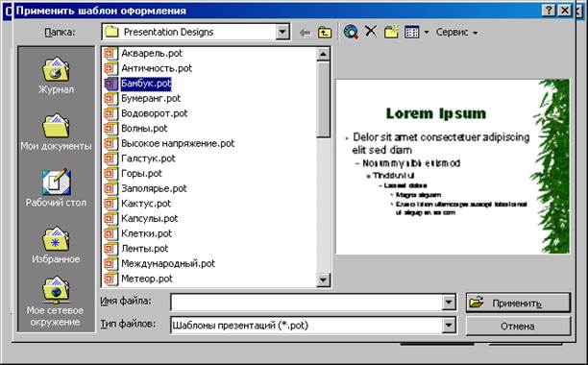Click the icon next to Водоворот.pot
This screenshot has height=365, width=588.
click(110, 113)
